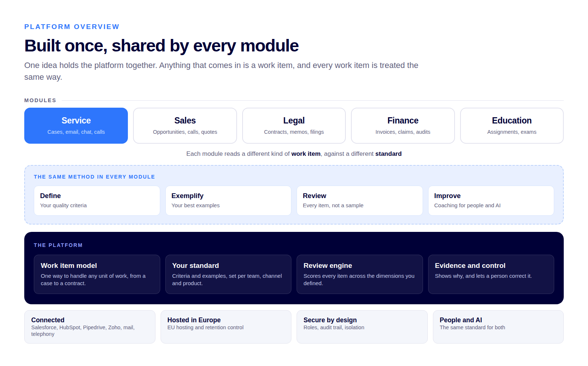Switch to the Legal module tab

294,126
